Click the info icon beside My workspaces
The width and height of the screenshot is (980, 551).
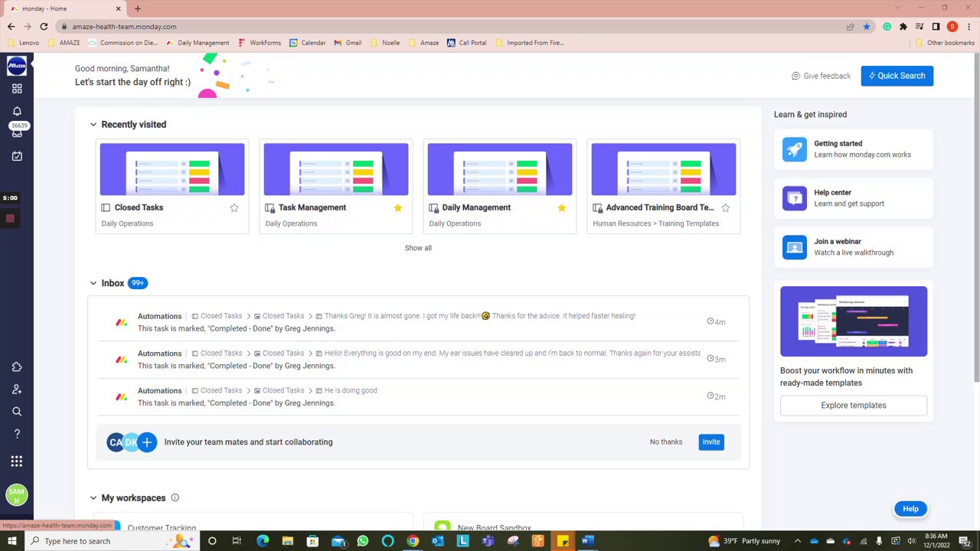pos(175,497)
